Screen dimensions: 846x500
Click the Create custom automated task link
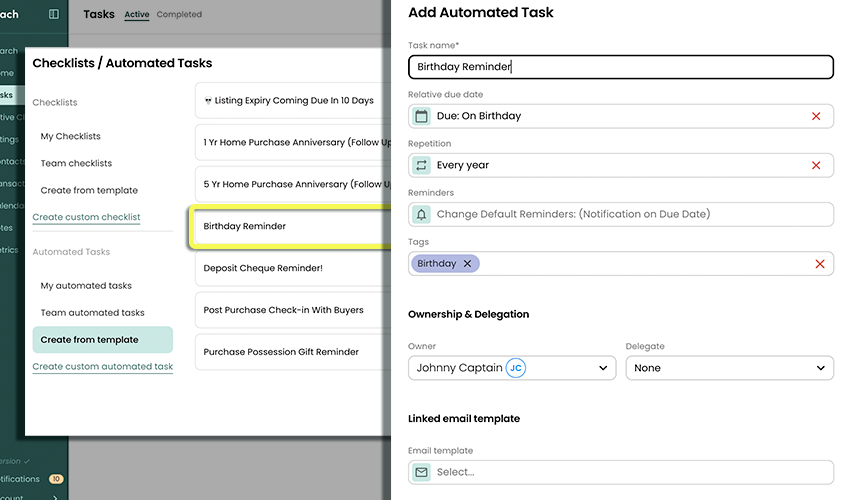[x=102, y=367]
